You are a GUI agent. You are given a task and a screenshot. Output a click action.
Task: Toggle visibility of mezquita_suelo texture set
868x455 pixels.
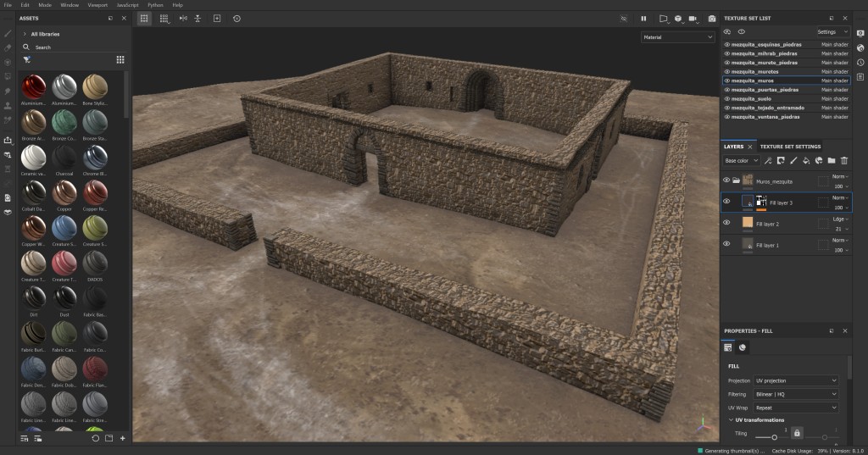tap(726, 98)
